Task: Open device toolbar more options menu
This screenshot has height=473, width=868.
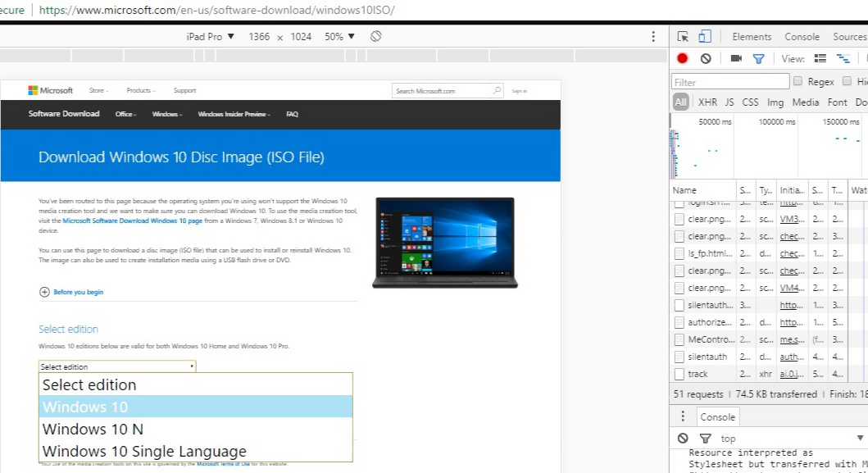Action: [x=653, y=37]
